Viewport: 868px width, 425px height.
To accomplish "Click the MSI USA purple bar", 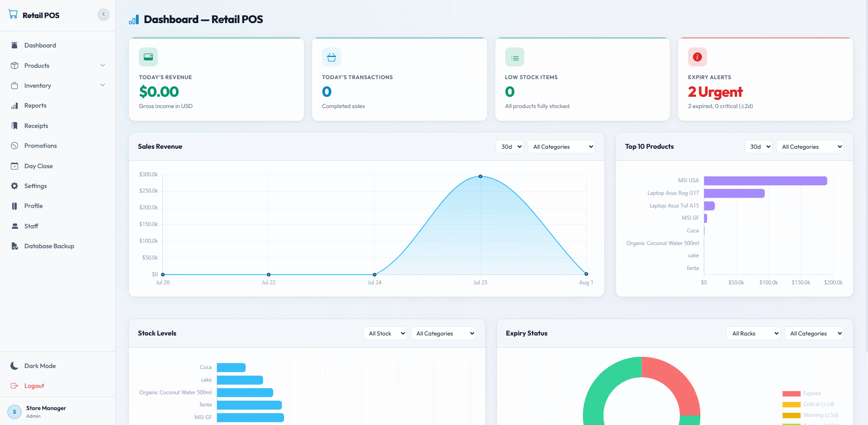I will pyautogui.click(x=765, y=181).
